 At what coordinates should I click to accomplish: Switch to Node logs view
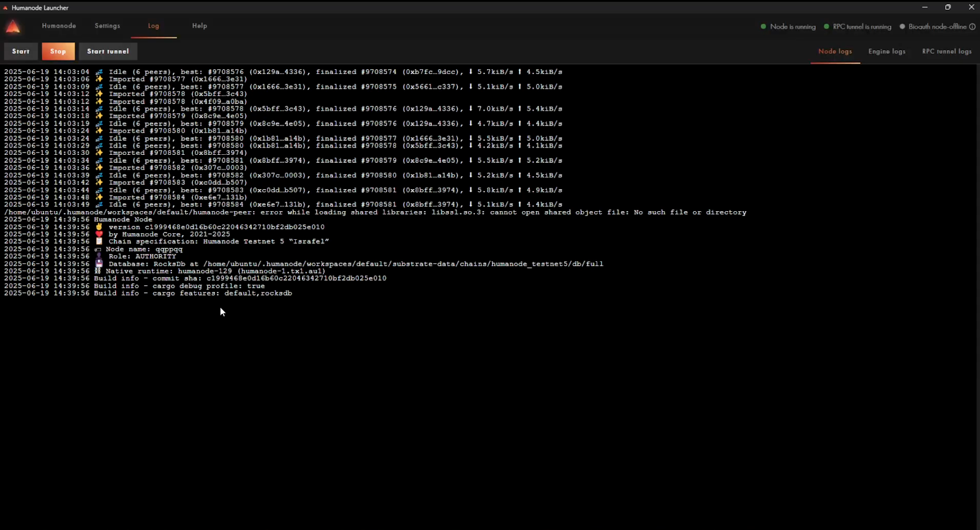[x=835, y=51]
